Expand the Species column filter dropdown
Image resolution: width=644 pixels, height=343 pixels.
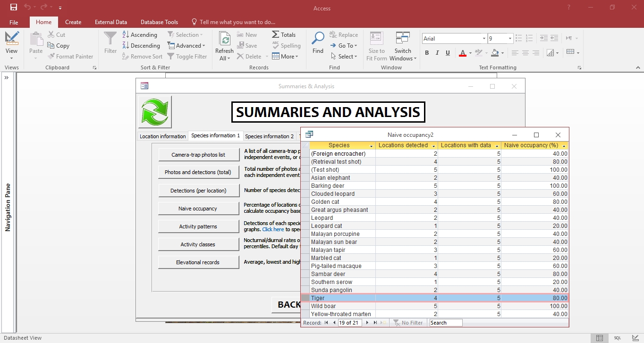371,146
